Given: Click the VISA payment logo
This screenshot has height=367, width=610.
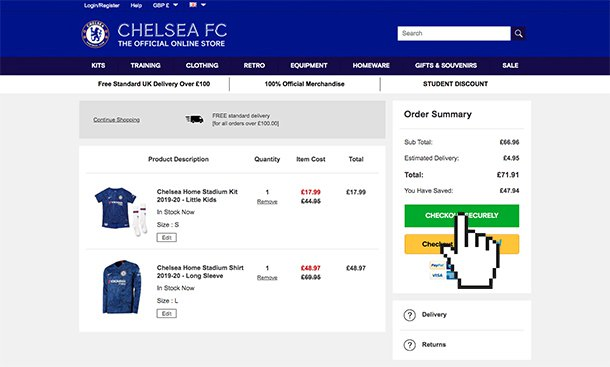Looking at the screenshot, I should coord(437,275).
